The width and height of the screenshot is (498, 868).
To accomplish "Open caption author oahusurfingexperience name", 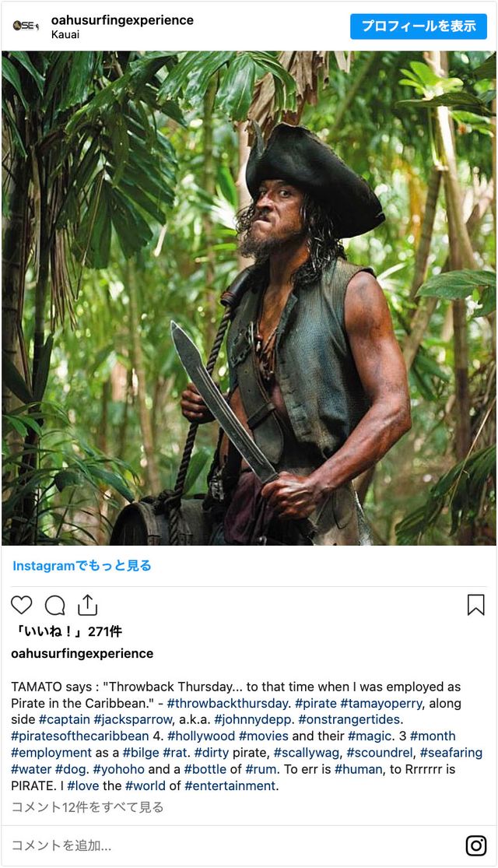I will click(82, 653).
